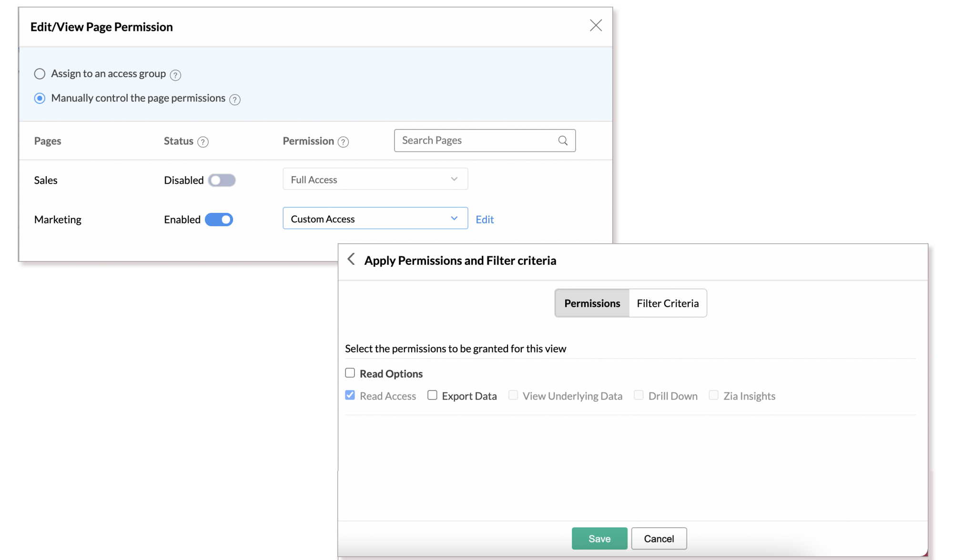Open the Full Access dropdown for Sales
953x560 pixels.
[x=375, y=179]
